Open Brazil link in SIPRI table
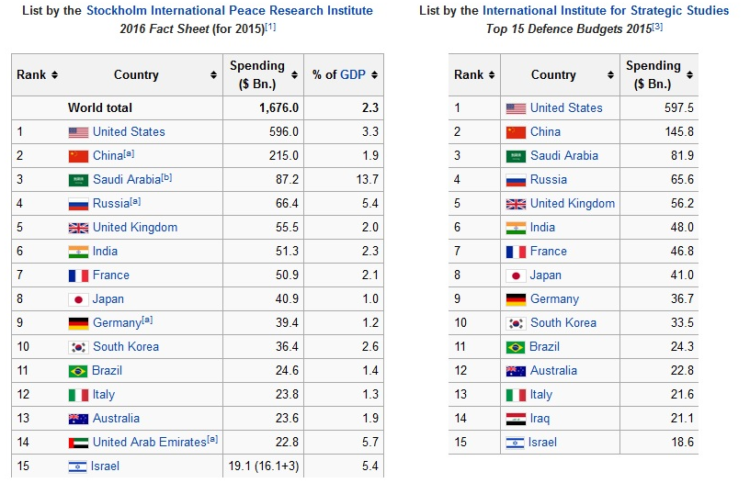The image size is (750, 483). click(107, 371)
